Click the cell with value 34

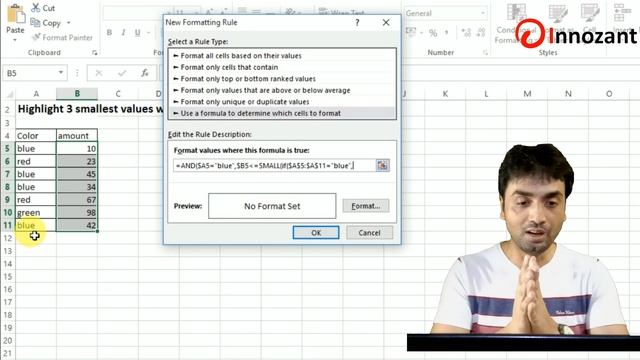point(77,187)
